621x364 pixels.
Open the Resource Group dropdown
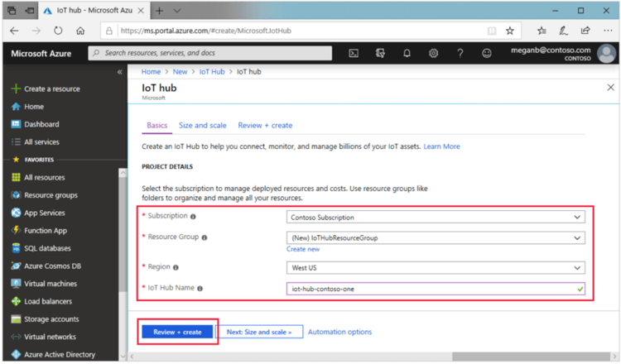pyautogui.click(x=436, y=237)
